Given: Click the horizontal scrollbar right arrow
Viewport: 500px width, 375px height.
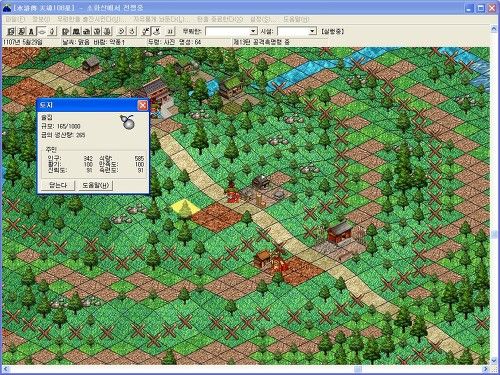Looking at the screenshot, I should 486,369.
